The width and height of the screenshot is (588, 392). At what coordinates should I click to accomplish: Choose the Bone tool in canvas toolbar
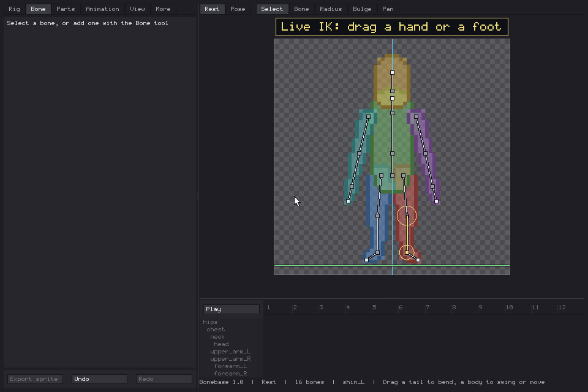pyautogui.click(x=301, y=9)
